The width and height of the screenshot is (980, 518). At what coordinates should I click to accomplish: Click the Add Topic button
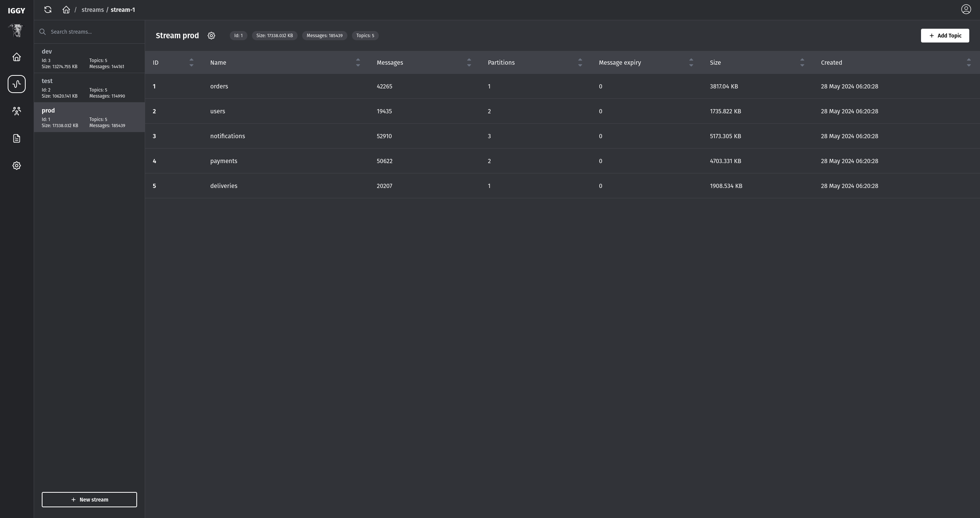[944, 36]
